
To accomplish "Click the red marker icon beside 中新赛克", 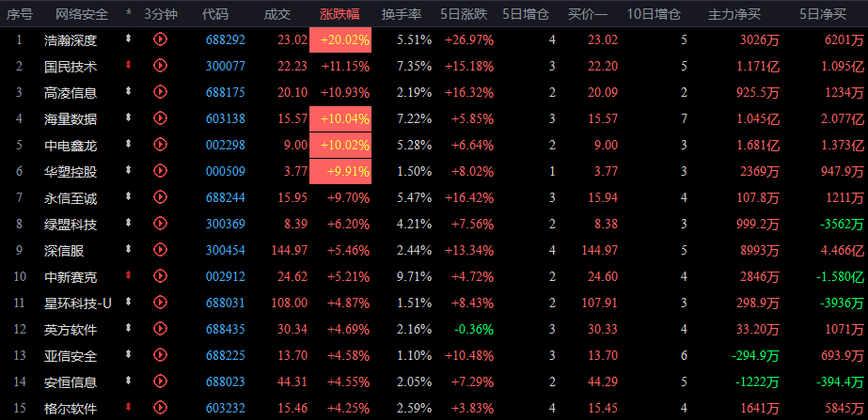I will coord(129,275).
